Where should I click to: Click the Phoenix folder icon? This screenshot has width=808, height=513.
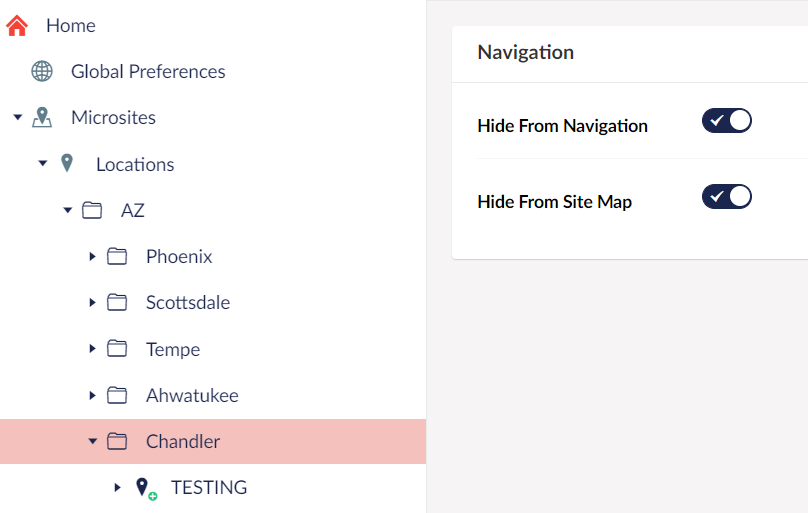tap(117, 256)
